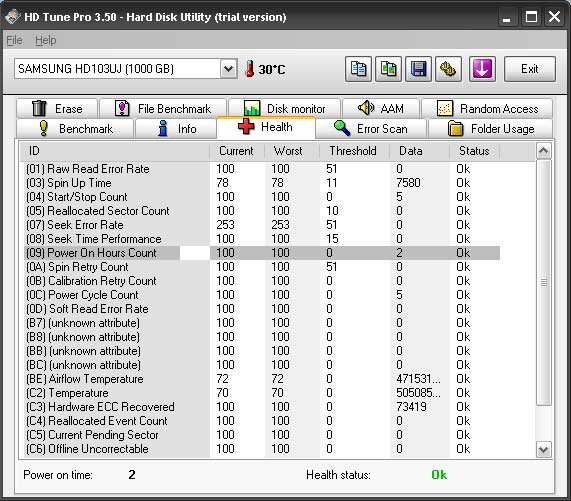Click the thermometer temperature indicator
571x501 pixels.
[x=265, y=69]
